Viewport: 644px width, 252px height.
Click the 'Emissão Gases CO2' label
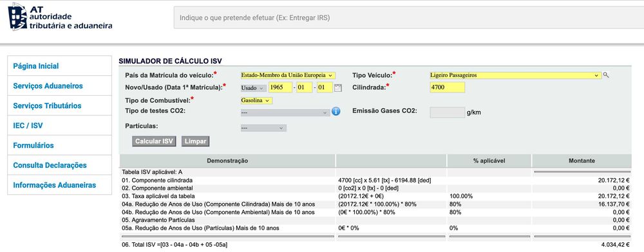[x=384, y=111]
